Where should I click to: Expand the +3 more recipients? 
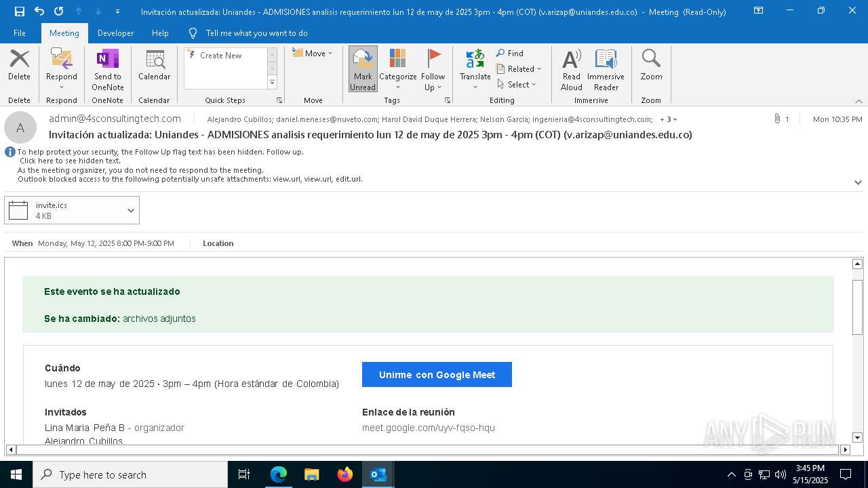(668, 119)
